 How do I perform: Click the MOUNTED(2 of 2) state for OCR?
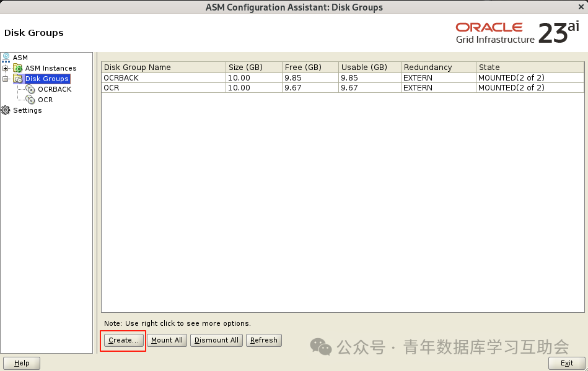530,88
